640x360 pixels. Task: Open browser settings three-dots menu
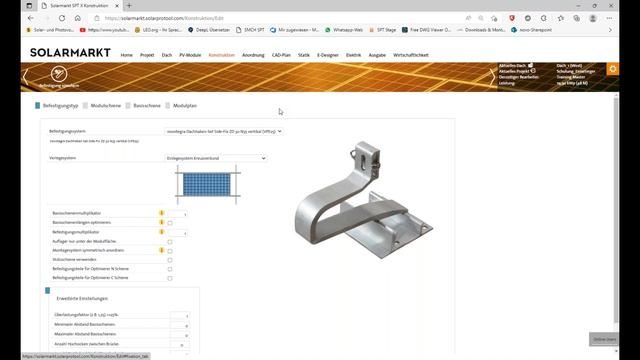[x=609, y=18]
